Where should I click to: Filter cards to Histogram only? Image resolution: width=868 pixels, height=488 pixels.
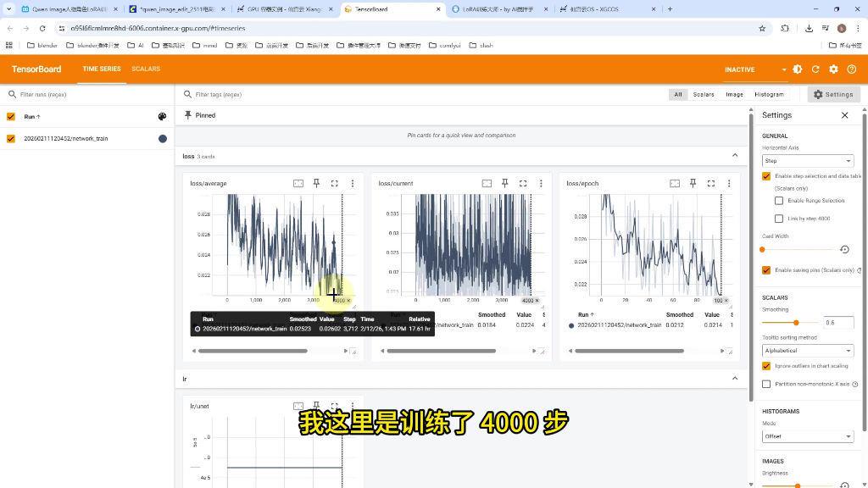(x=769, y=95)
